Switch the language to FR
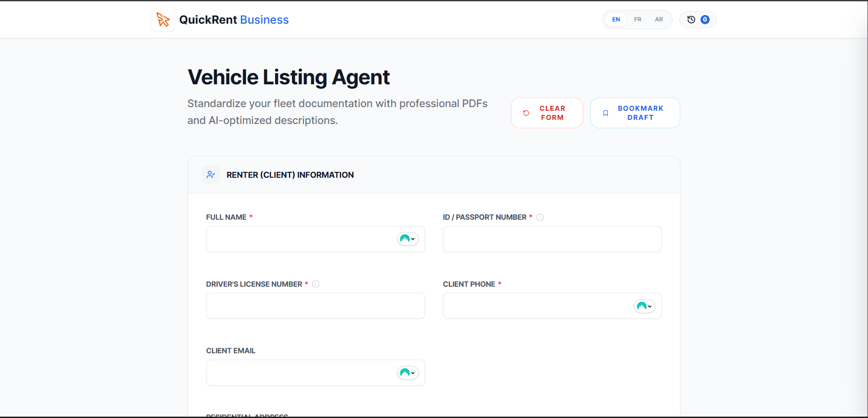This screenshot has width=868, height=418. 638,19
